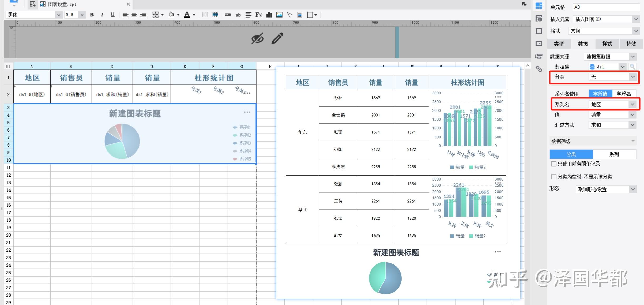Select the cell attribute icon in right sidebar
This screenshot has height=305, width=644.
coord(539,6)
